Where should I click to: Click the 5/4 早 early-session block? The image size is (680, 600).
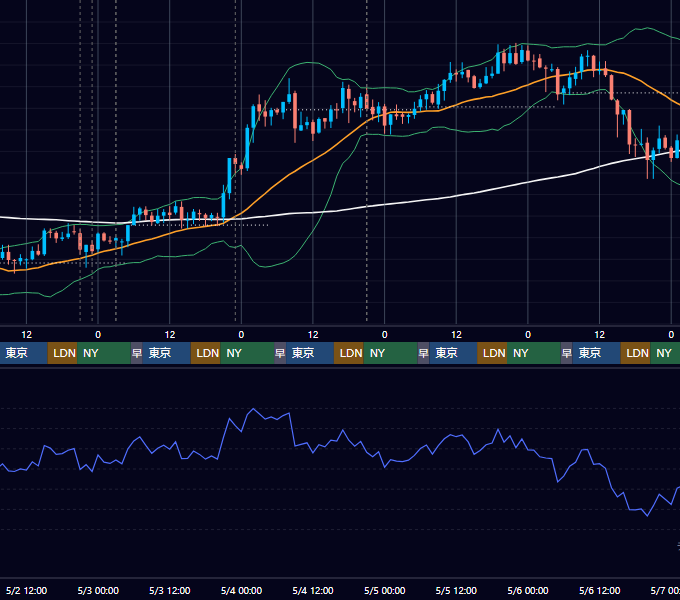[280, 353]
